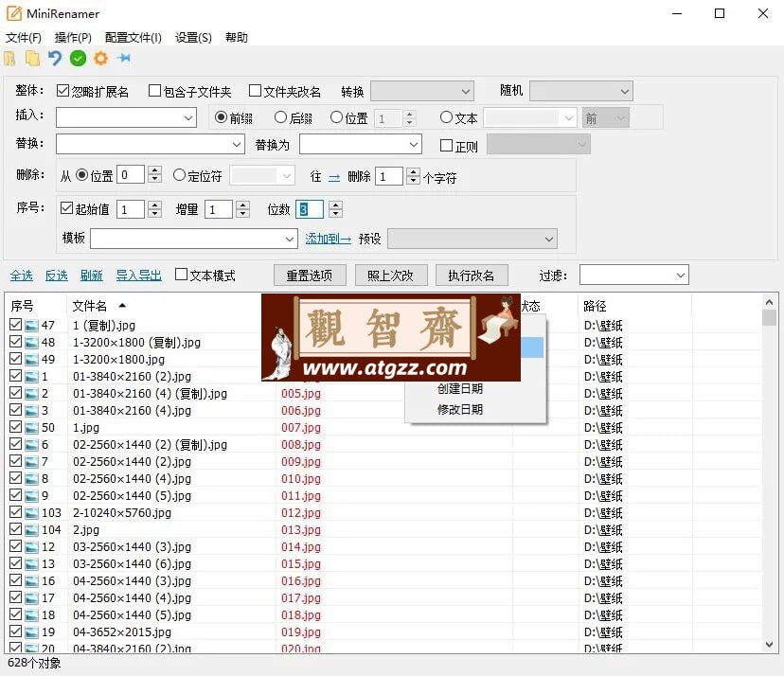Click file icon beside 1.jpg row
The height and width of the screenshot is (676, 784).
point(31,428)
